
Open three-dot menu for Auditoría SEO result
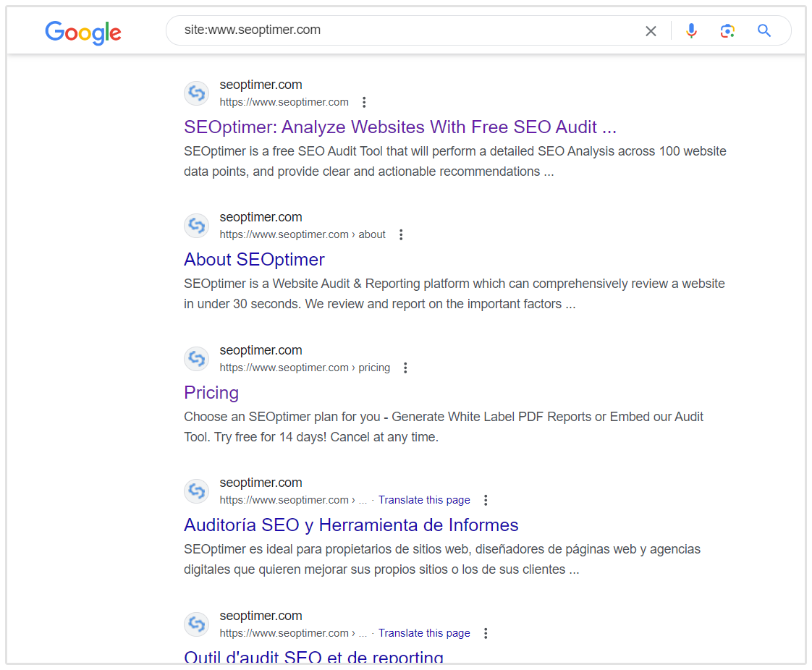coord(486,500)
